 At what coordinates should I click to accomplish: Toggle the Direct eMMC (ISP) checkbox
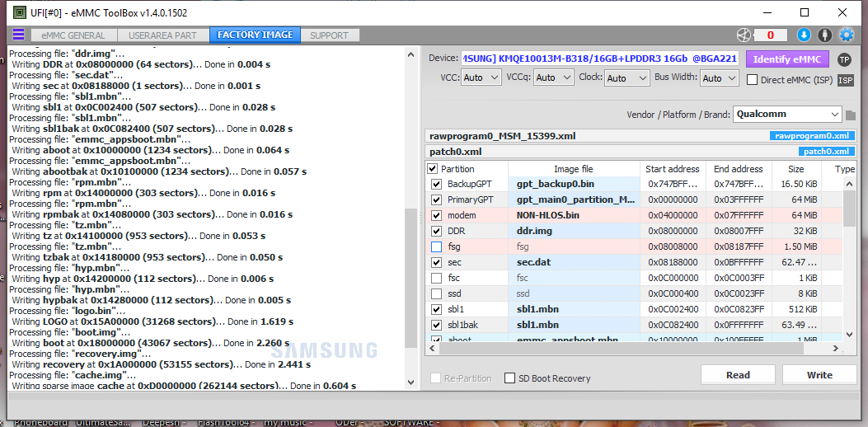[753, 80]
